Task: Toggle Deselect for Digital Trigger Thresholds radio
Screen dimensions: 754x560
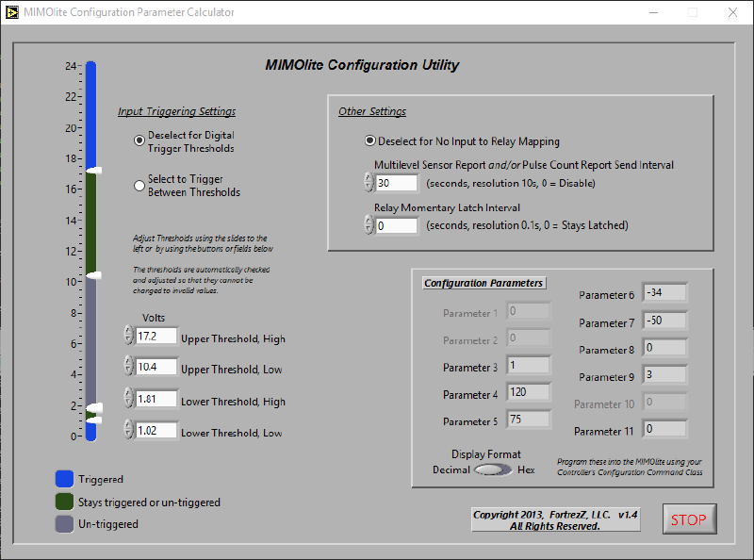Action: (x=139, y=140)
